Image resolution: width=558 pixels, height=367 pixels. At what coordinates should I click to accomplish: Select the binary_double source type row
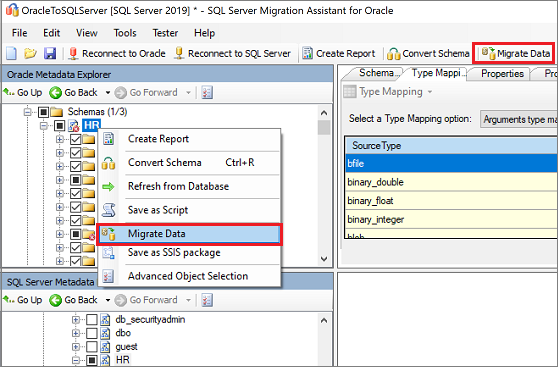point(451,182)
